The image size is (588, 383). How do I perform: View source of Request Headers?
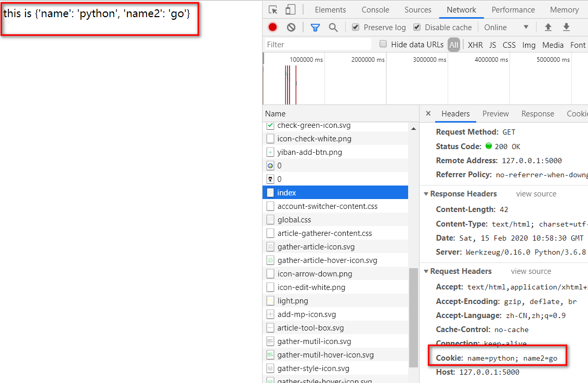point(531,271)
